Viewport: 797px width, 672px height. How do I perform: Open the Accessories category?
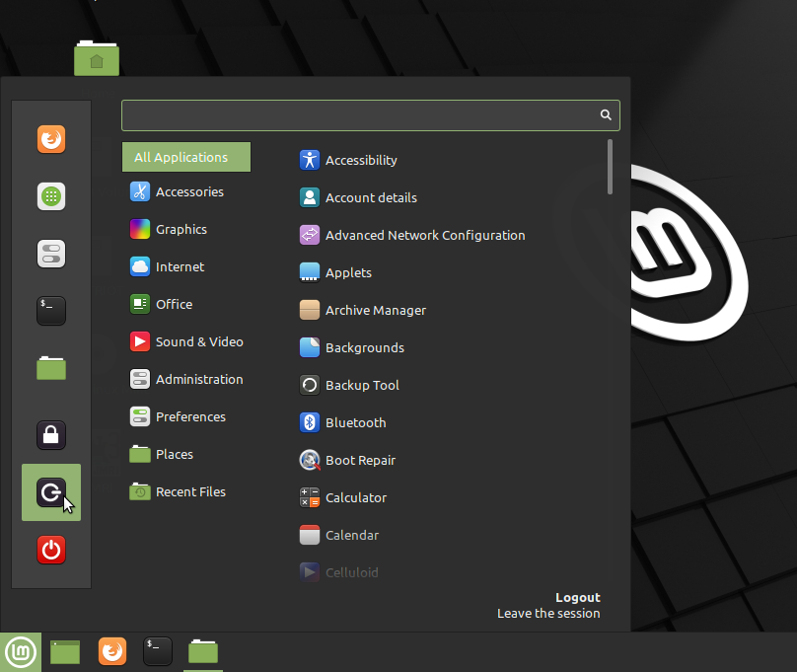click(188, 192)
